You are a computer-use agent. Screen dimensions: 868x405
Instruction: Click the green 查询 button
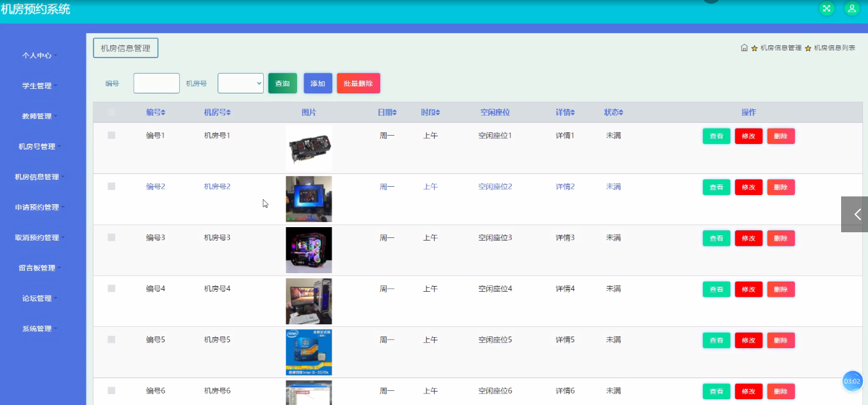coord(282,84)
